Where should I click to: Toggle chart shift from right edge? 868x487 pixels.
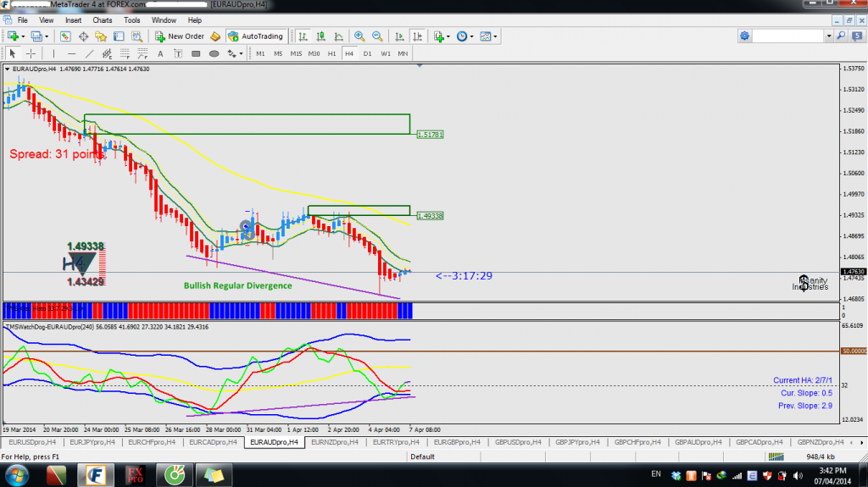point(417,36)
